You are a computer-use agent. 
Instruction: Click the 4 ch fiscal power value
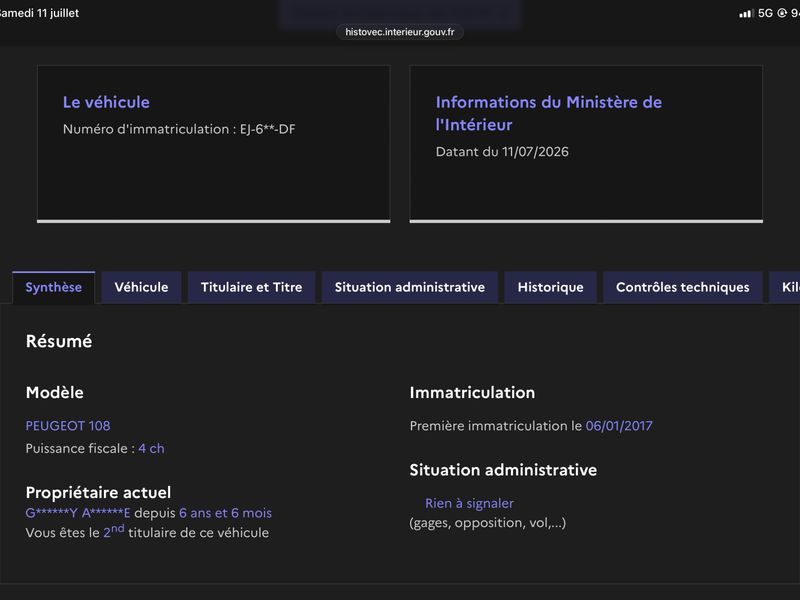[x=152, y=448]
